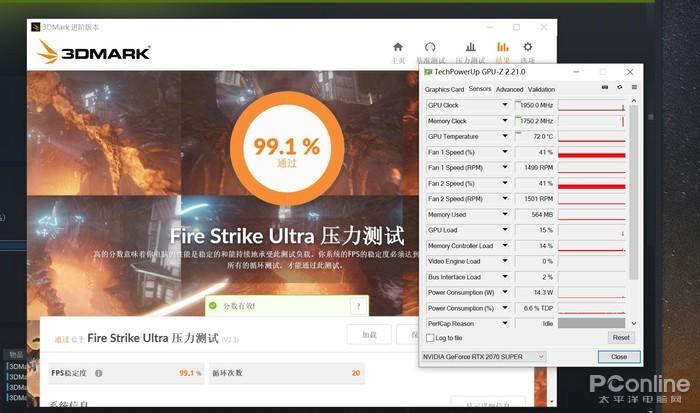This screenshot has height=413, width=700.
Task: Open the Validation tab
Action: 541,89
